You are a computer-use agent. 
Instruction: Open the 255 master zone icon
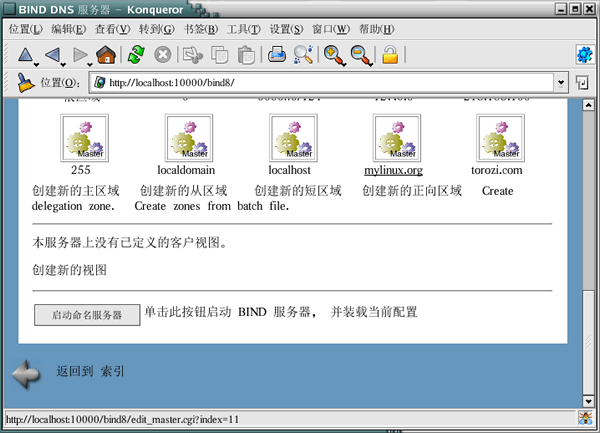pyautogui.click(x=84, y=138)
